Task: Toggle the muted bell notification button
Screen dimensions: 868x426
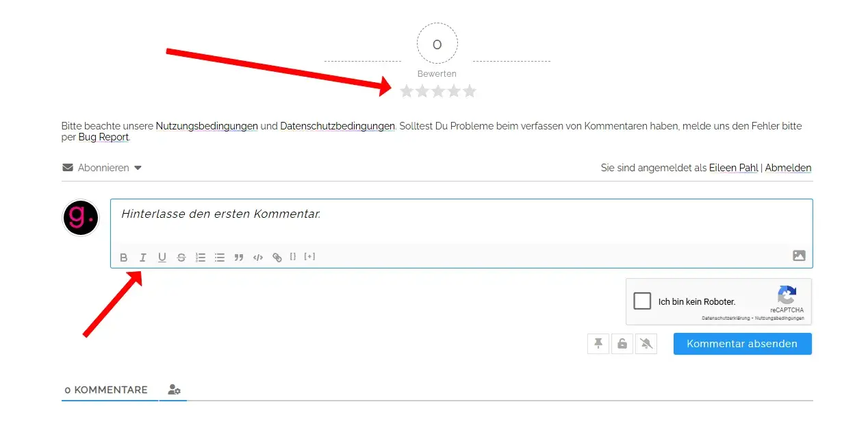Action: [646, 344]
